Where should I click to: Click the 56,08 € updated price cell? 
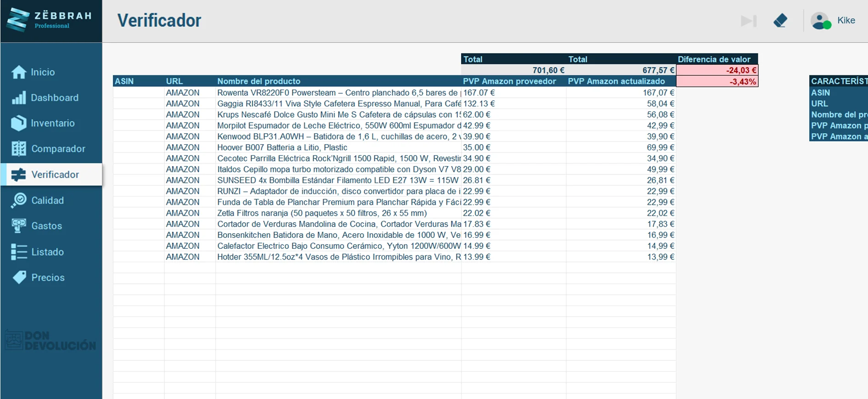621,115
